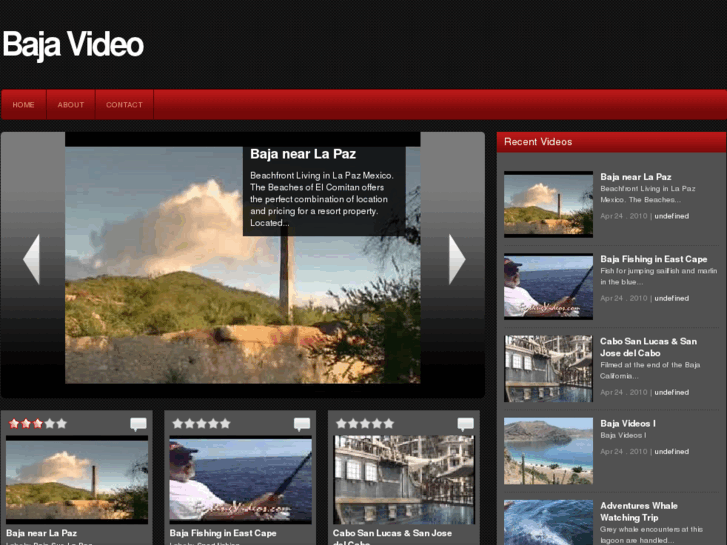Rate Cabo San Lucas card three stars
The width and height of the screenshot is (727, 545).
(x=365, y=423)
